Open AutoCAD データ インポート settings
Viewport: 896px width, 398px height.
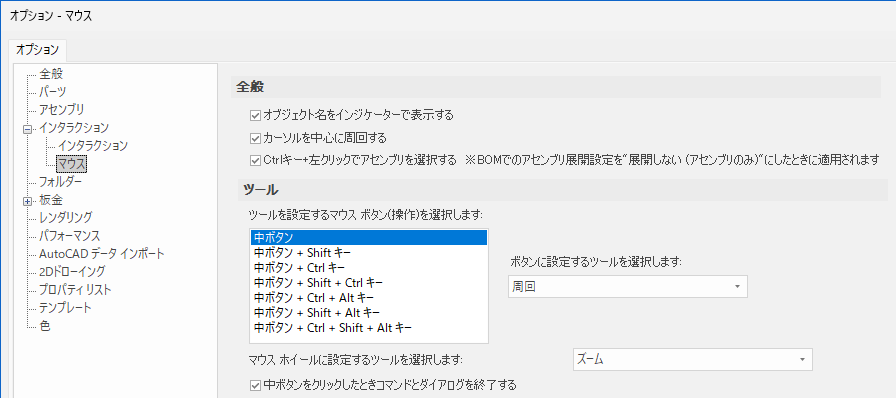coord(102,253)
